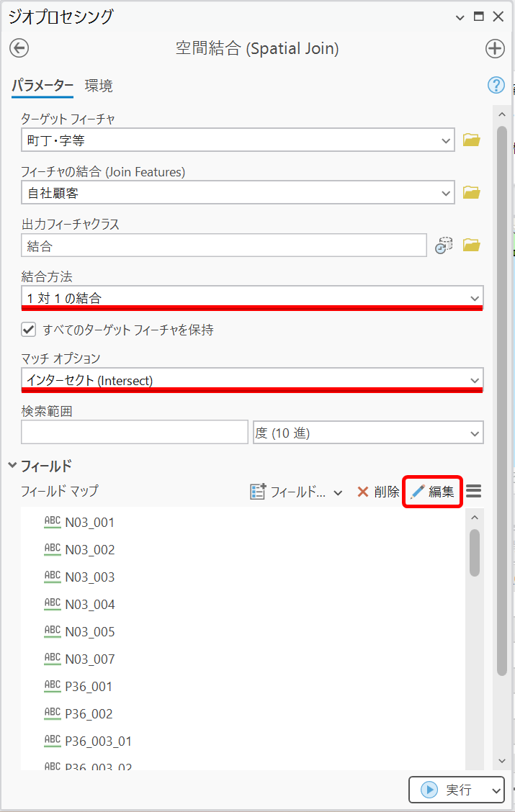Open the help question mark icon
The height and width of the screenshot is (812, 515).
(496, 86)
